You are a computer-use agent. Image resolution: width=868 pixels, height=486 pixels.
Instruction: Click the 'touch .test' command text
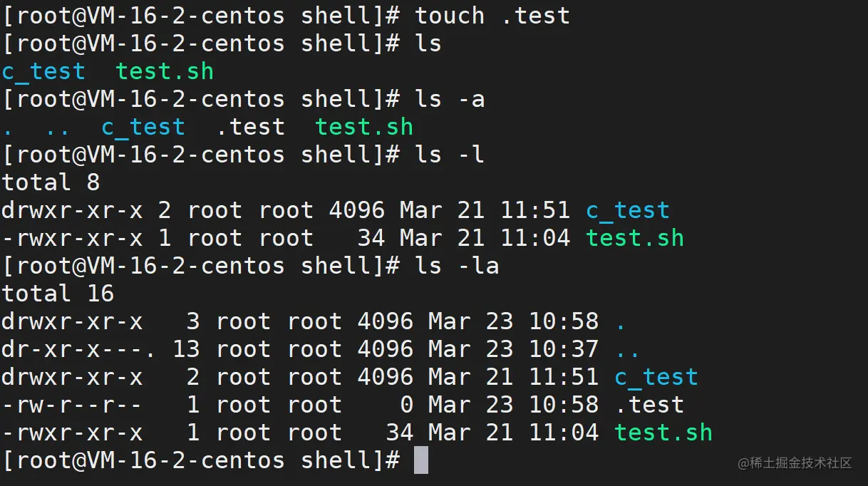492,16
